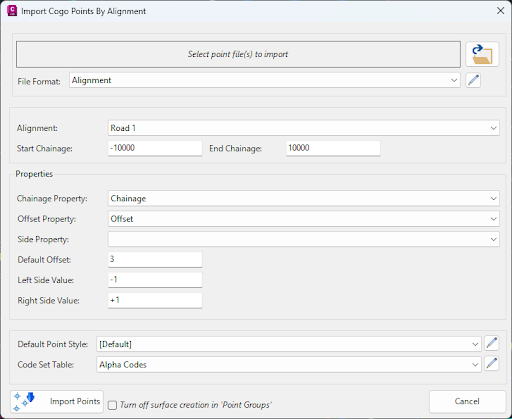
Task: Open the Offset Property dropdown
Action: 304,219
